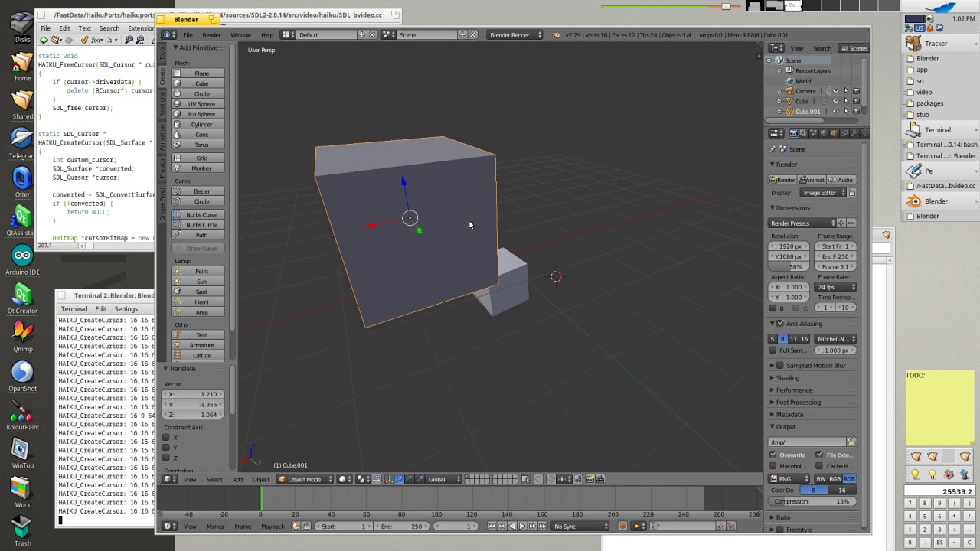Image resolution: width=980 pixels, height=551 pixels.
Task: Add a Monkey mesh primitive
Action: (x=198, y=168)
